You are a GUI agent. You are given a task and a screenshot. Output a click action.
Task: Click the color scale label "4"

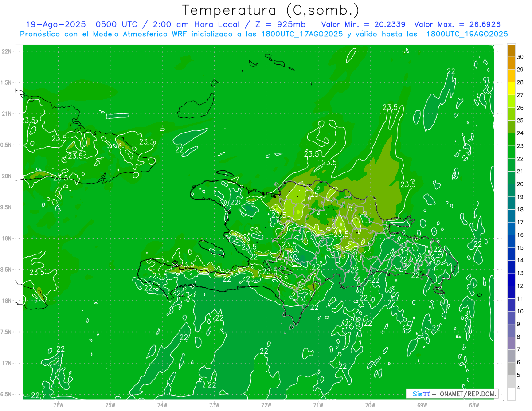[519, 388]
